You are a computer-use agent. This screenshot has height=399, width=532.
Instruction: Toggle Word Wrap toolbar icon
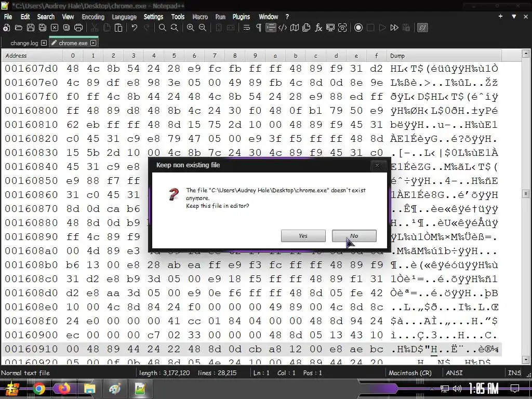coord(247,28)
